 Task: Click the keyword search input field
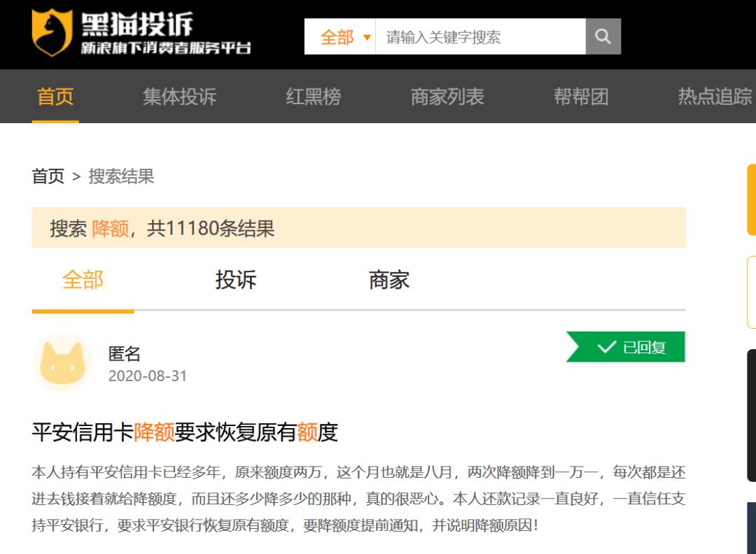click(479, 36)
